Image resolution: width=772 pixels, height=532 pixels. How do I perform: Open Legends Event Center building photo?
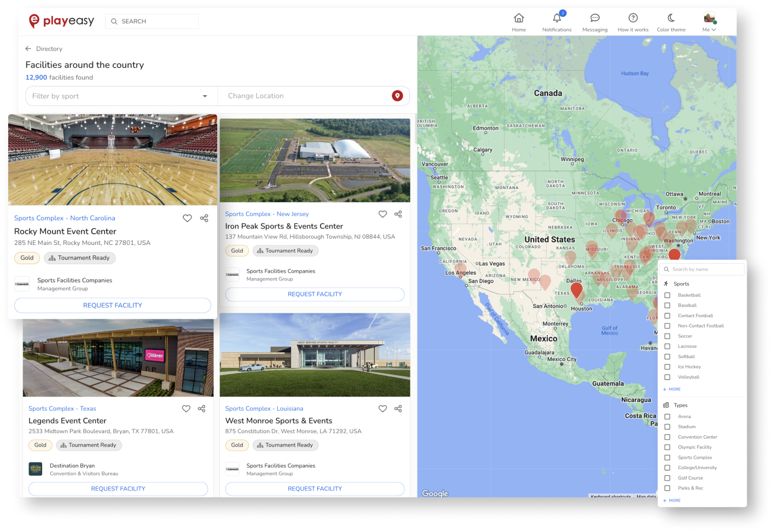coord(118,358)
